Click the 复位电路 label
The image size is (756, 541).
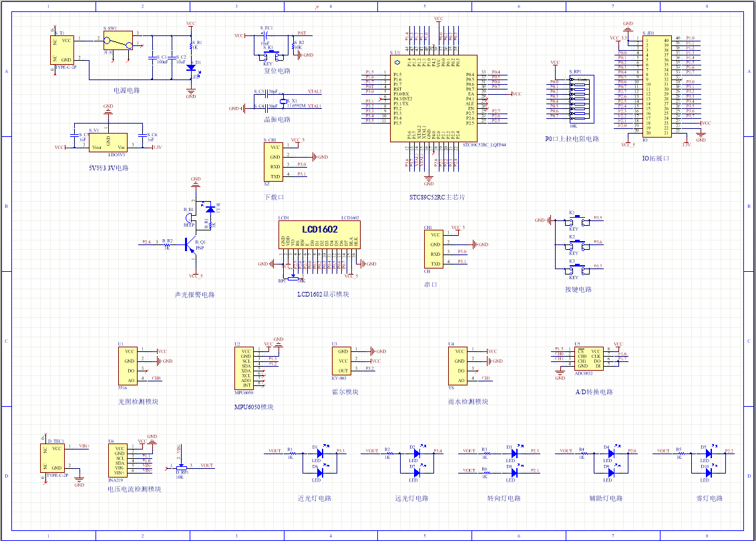pos(277,70)
